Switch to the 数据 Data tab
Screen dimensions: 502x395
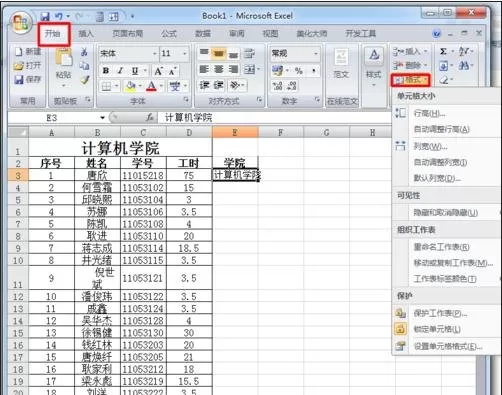point(203,34)
